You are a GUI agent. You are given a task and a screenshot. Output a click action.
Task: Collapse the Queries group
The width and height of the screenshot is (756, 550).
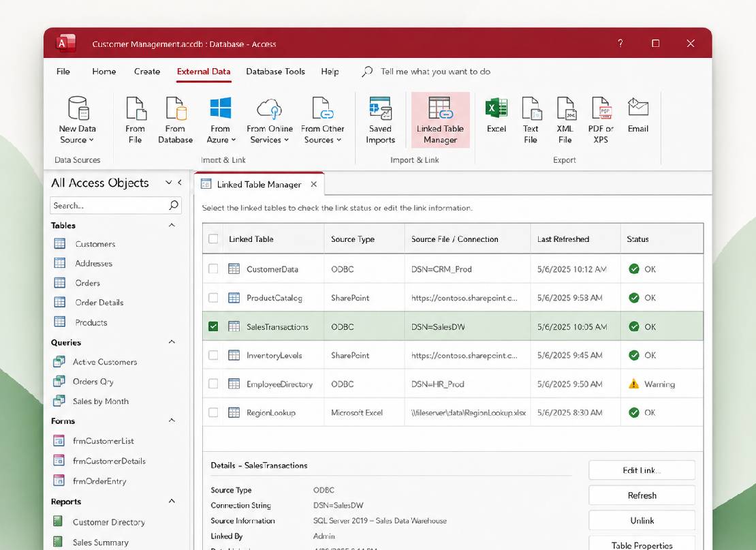pyautogui.click(x=172, y=342)
